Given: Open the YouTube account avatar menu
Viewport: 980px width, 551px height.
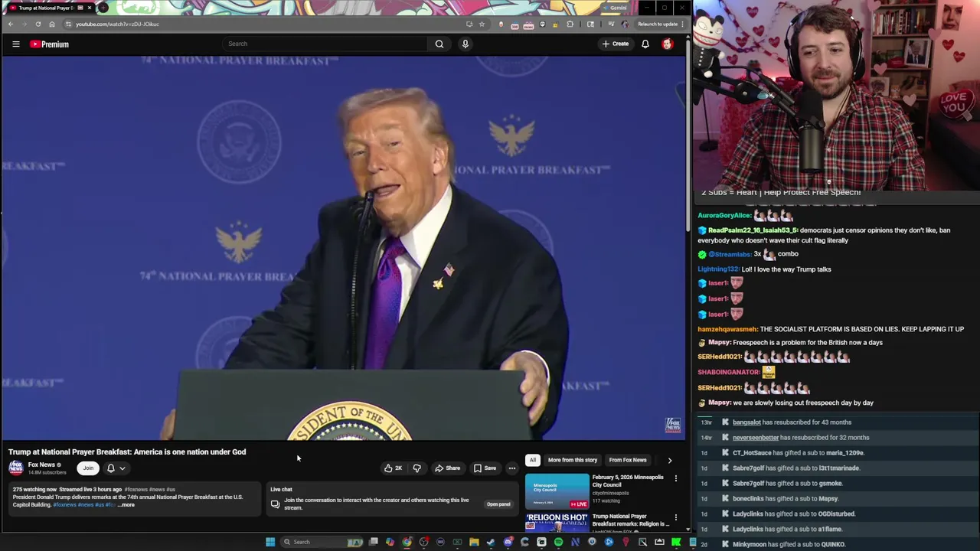Looking at the screenshot, I should 668,44.
